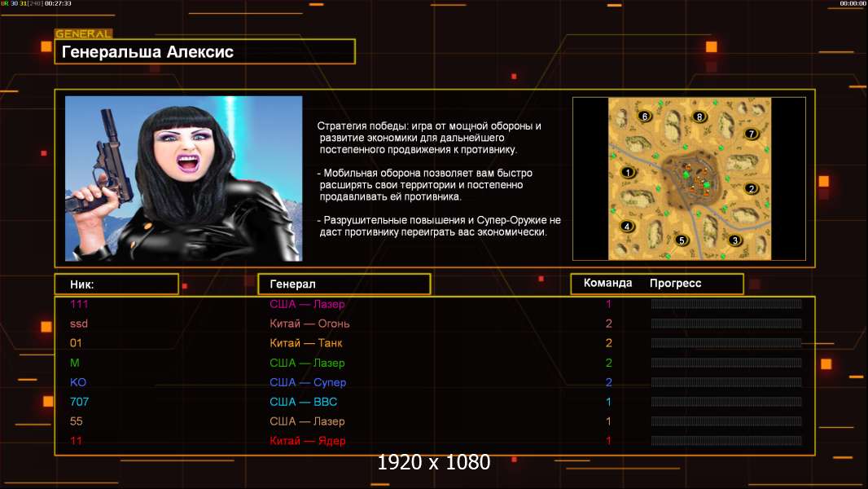Viewport: 868px width, 489px height.
Task: Click start position marker 7 on map
Action: [x=752, y=134]
